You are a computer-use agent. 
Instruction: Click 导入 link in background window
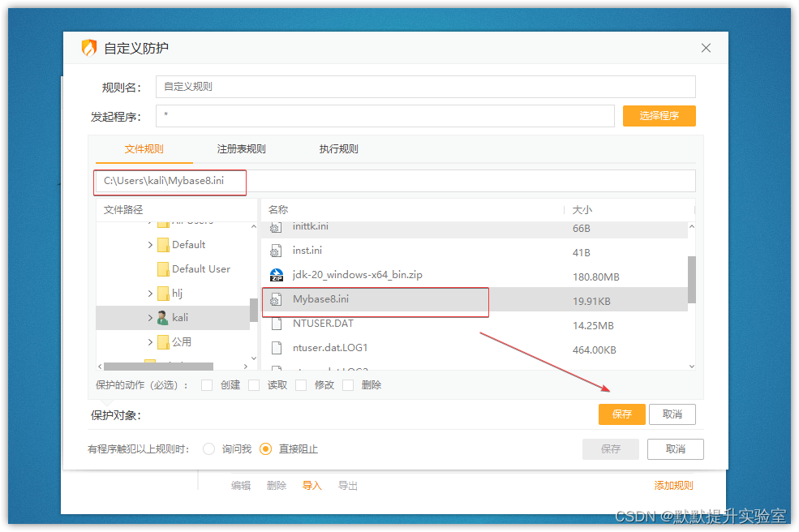pos(311,486)
